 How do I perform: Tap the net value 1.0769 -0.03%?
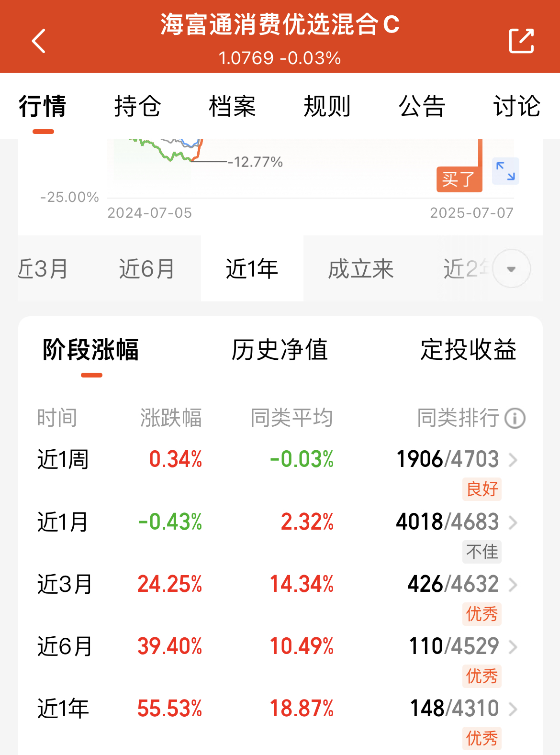(x=280, y=58)
